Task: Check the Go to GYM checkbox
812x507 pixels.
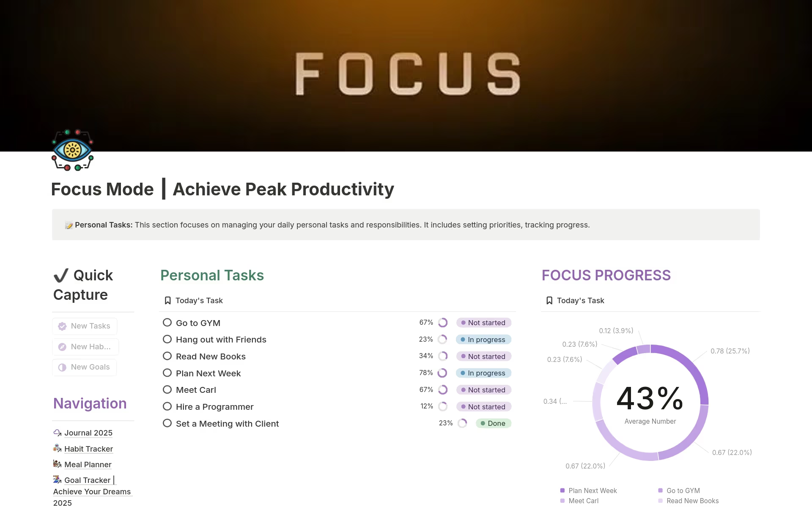Action: coord(167,322)
